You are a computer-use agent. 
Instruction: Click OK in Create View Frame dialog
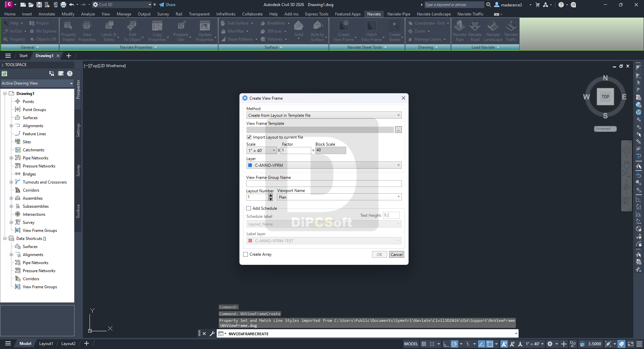pos(379,254)
